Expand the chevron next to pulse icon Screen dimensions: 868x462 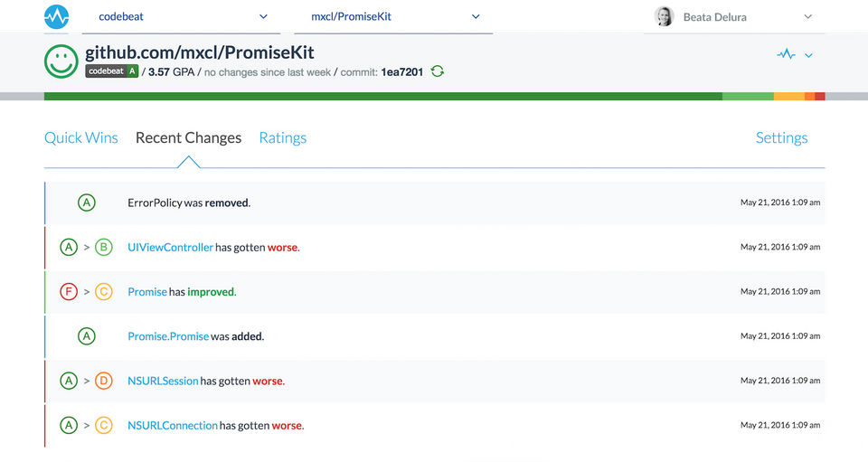pos(808,55)
